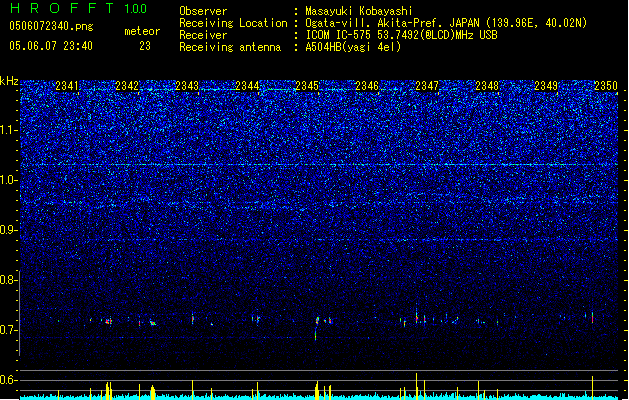Select receiver text ICOM IC-575 53.7492 MHz USB
The image size is (629, 400).
(x=401, y=35)
